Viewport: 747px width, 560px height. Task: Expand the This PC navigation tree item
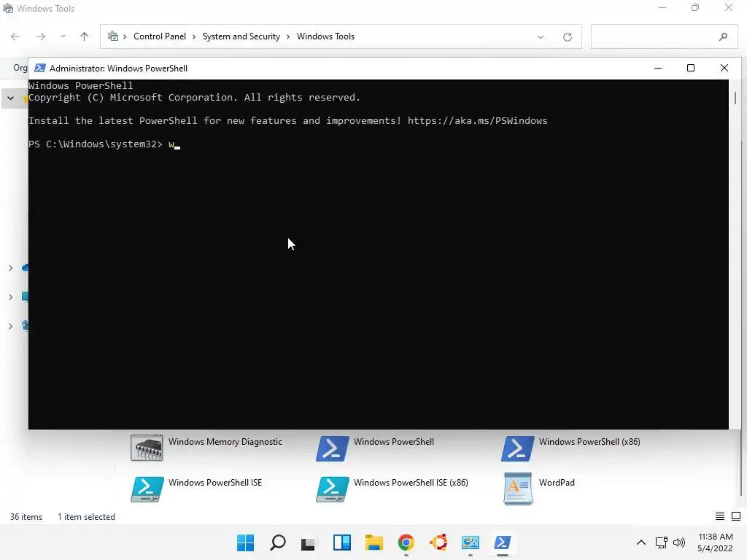click(x=10, y=297)
